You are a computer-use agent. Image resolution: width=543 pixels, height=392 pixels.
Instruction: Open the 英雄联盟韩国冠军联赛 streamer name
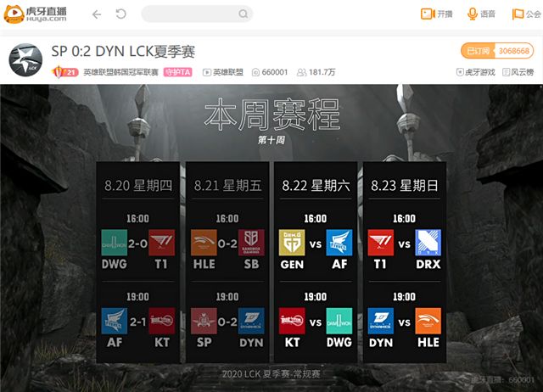coord(120,72)
